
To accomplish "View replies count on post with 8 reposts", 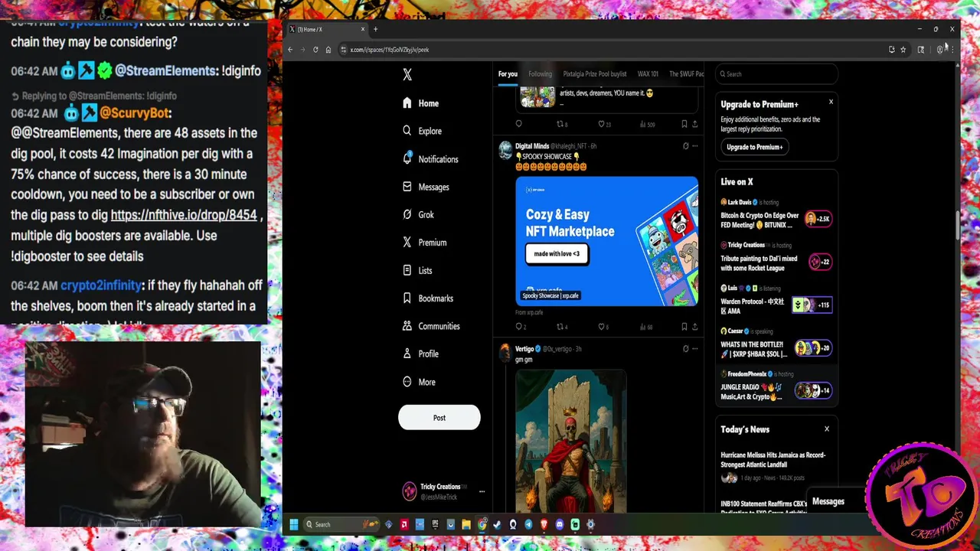I will (x=518, y=124).
